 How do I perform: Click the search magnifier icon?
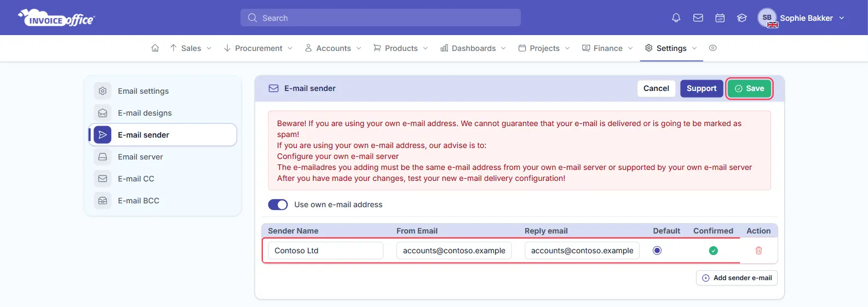(x=252, y=18)
